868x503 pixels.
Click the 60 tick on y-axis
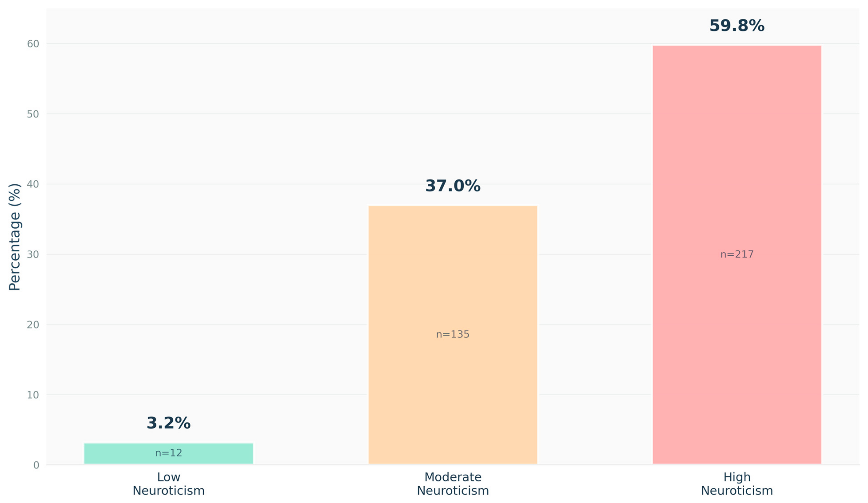[33, 44]
